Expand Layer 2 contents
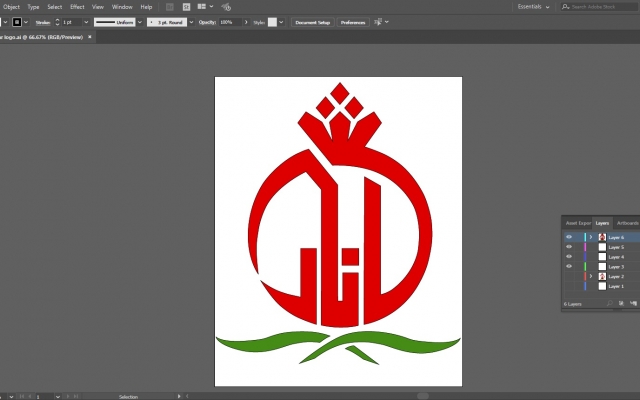The width and height of the screenshot is (640, 400). pyautogui.click(x=591, y=276)
